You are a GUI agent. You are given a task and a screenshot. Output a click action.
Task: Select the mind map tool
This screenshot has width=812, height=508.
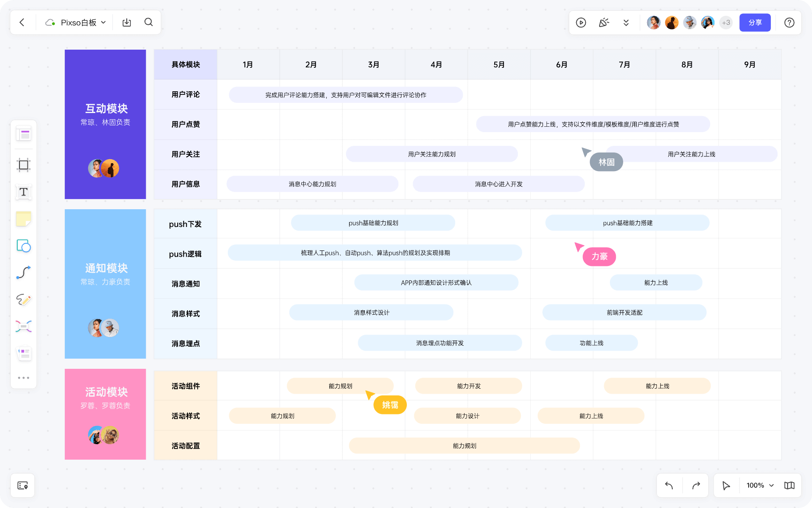coord(23,327)
